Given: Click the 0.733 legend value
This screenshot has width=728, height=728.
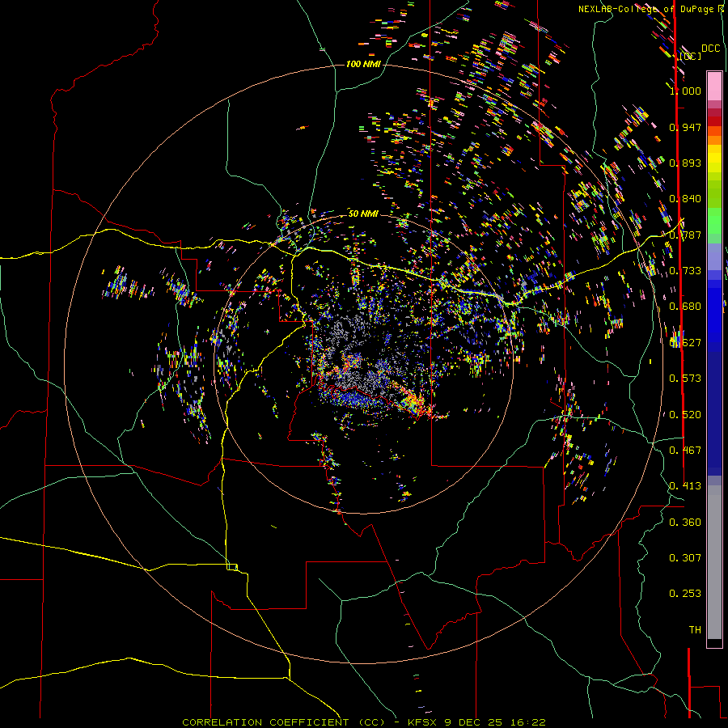Looking at the screenshot, I should pos(685,271).
